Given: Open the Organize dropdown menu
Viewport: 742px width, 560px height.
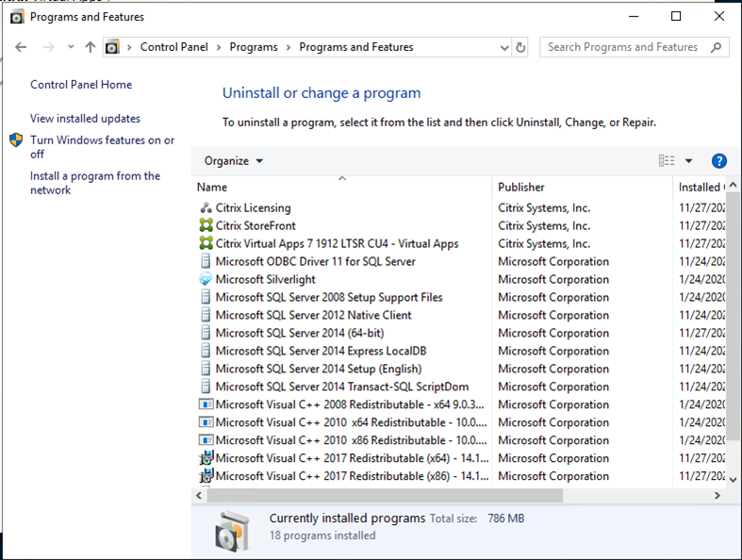Looking at the screenshot, I should pyautogui.click(x=234, y=161).
